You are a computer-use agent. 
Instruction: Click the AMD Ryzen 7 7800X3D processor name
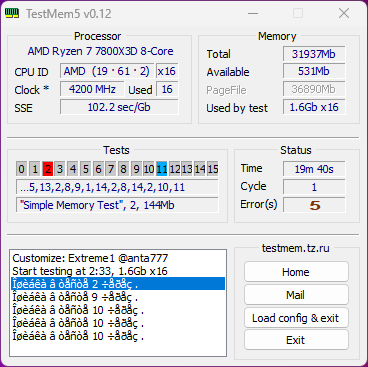point(100,51)
